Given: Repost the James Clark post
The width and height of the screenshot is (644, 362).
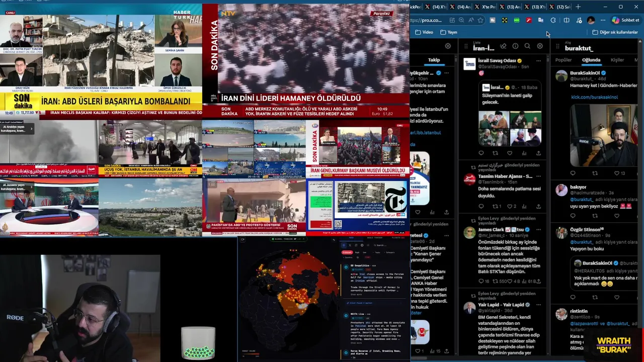Looking at the screenshot, I should tap(499, 282).
